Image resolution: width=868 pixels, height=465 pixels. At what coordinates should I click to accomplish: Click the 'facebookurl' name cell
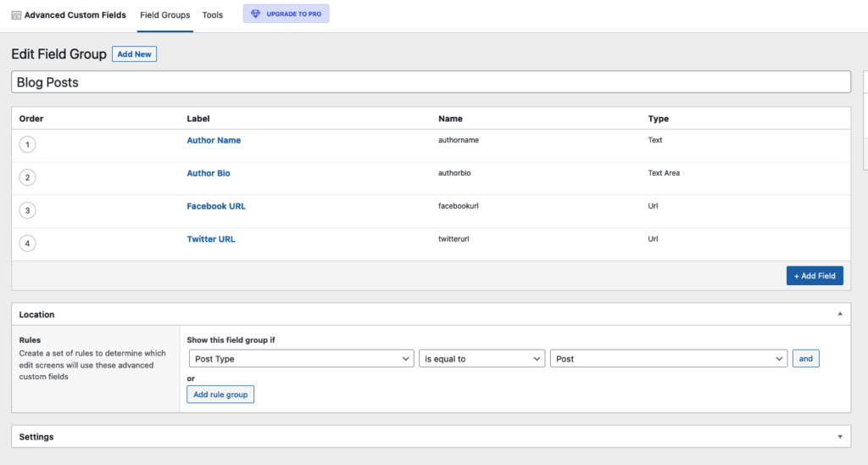(459, 205)
